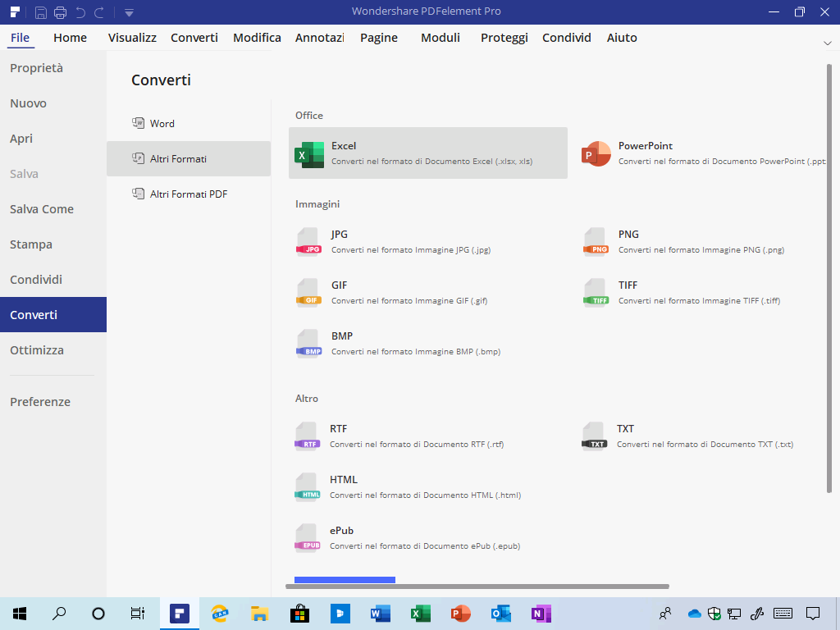Select Nuovo in the File sidebar
This screenshot has height=630, width=840.
53,103
